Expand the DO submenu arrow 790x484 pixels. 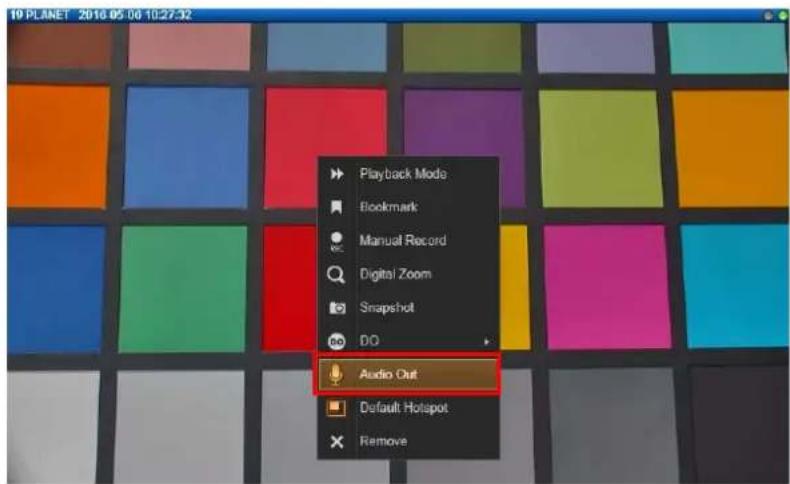click(486, 341)
